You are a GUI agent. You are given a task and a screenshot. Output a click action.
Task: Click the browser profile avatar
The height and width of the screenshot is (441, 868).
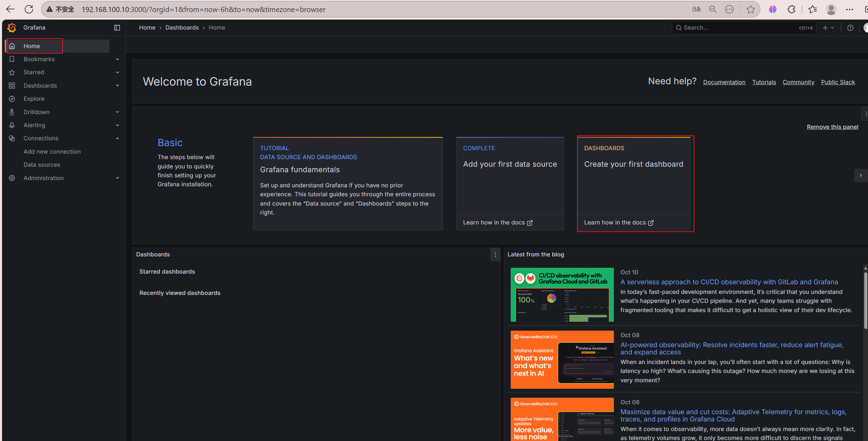click(x=831, y=9)
